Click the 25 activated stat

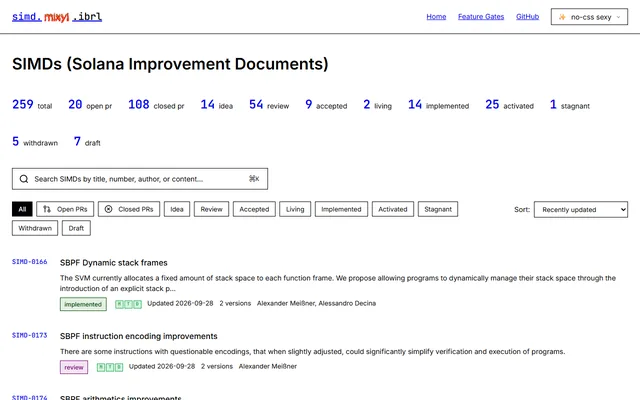click(509, 105)
